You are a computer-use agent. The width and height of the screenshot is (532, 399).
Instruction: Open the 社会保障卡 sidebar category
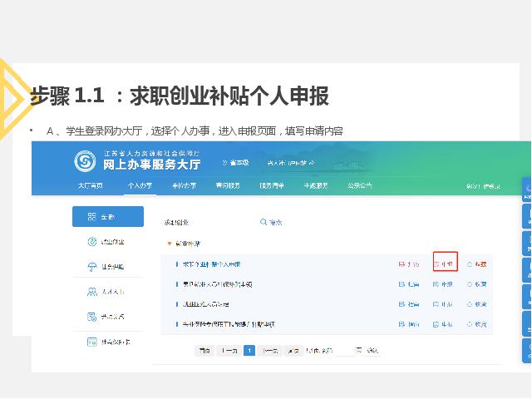(107, 342)
